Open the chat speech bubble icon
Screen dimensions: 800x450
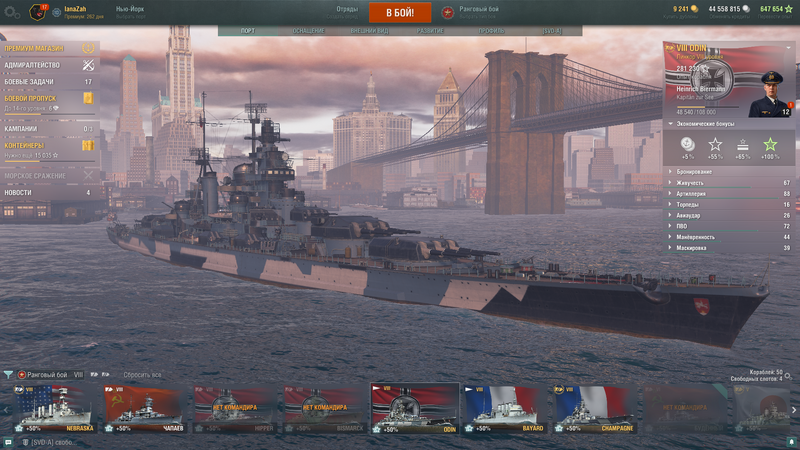pyautogui.click(x=8, y=442)
